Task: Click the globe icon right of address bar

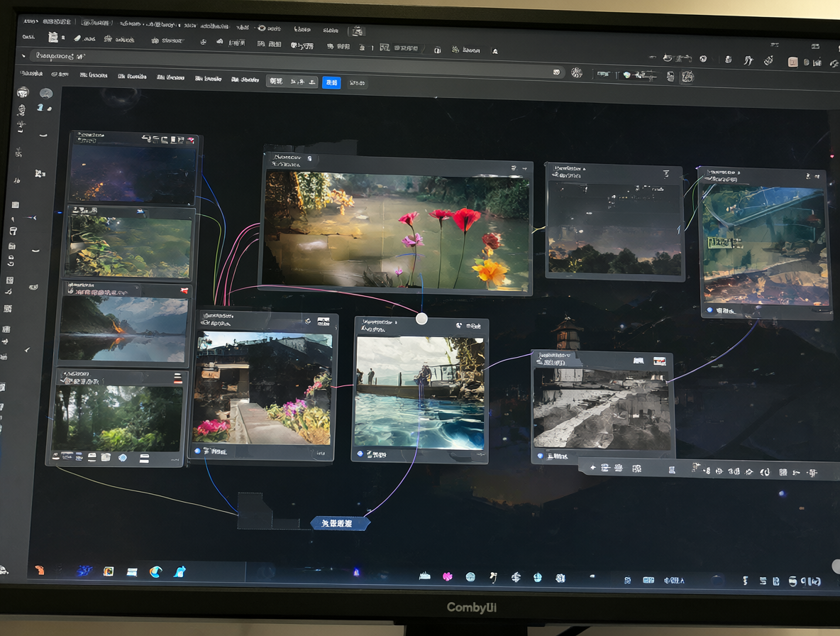Action: click(x=576, y=73)
